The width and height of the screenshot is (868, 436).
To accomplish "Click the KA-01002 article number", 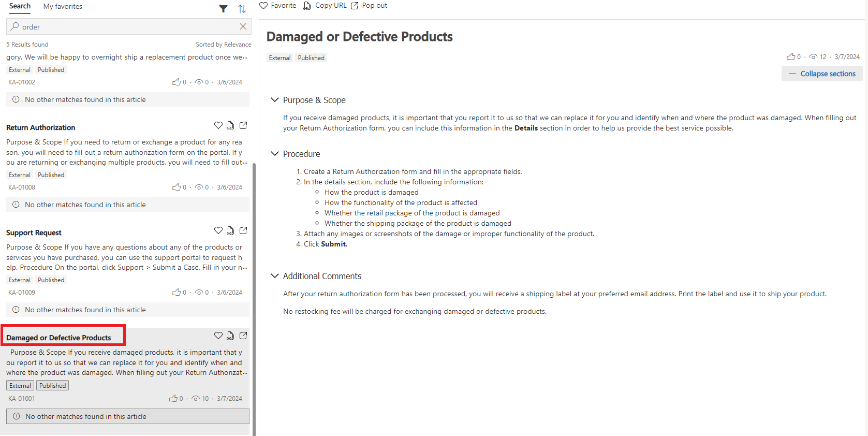I will (x=22, y=82).
